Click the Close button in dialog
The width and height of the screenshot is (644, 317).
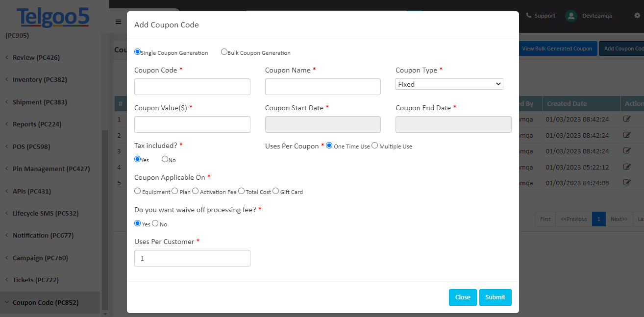(x=463, y=297)
